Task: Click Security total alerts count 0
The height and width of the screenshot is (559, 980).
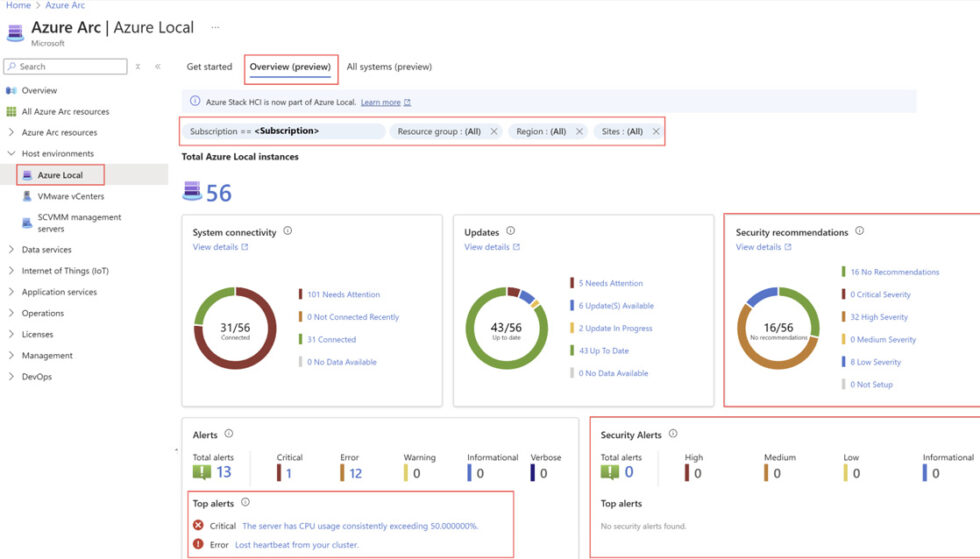Action: pyautogui.click(x=629, y=472)
